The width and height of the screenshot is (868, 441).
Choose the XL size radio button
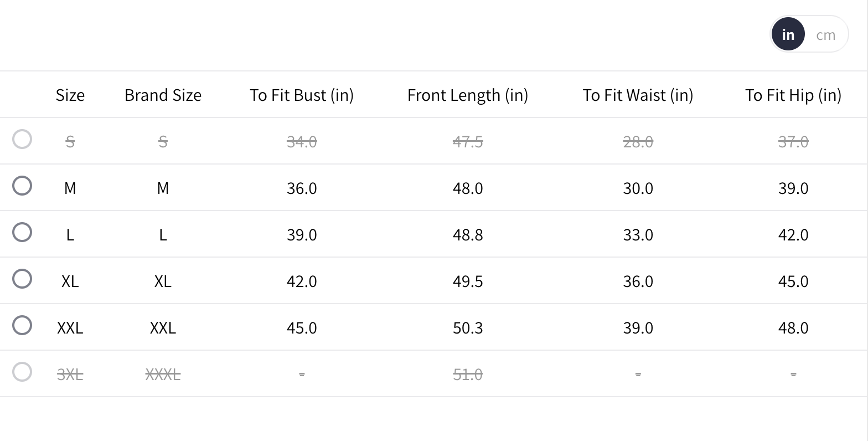[22, 279]
